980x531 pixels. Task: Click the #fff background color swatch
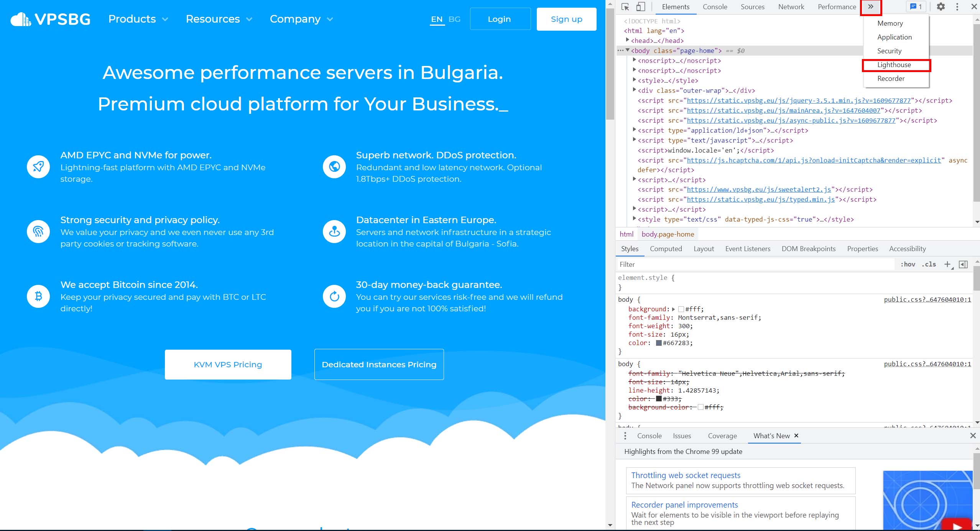click(681, 309)
